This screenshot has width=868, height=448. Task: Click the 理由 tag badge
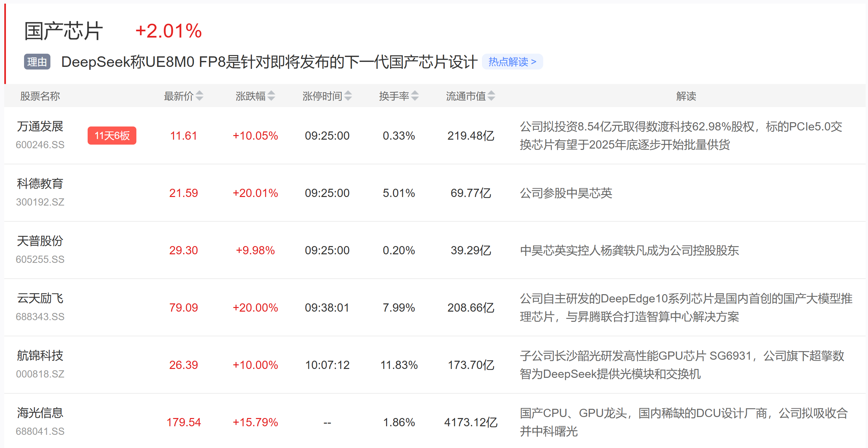[37, 62]
